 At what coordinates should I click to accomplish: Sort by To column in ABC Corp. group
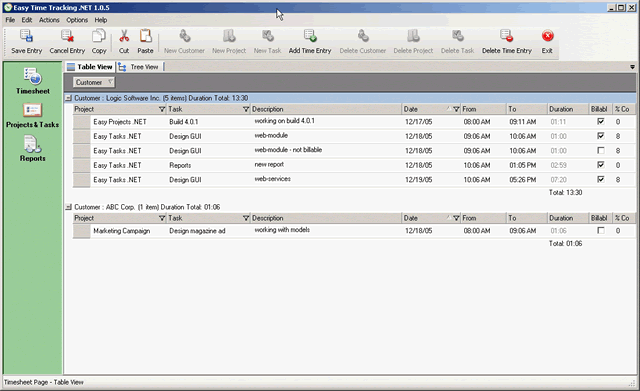click(x=527, y=218)
